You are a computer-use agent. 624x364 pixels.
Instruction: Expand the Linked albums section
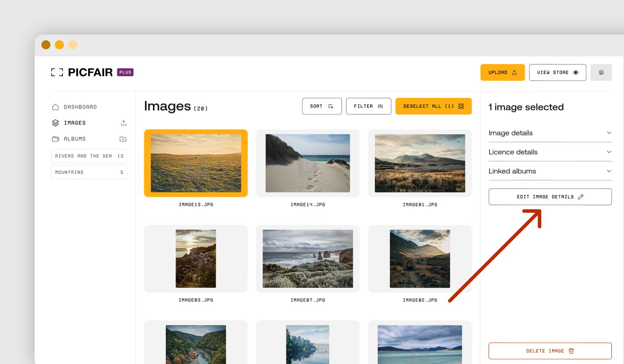550,171
